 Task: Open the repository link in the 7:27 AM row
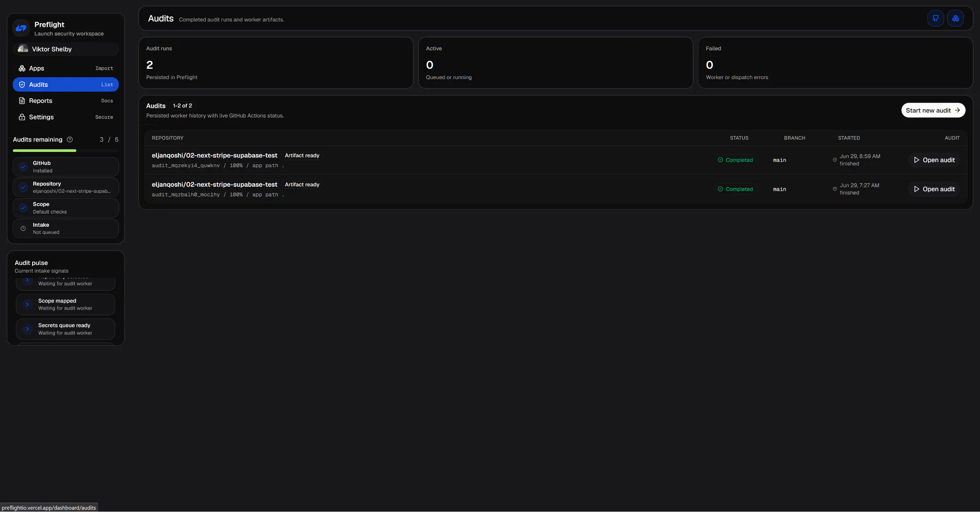point(214,185)
